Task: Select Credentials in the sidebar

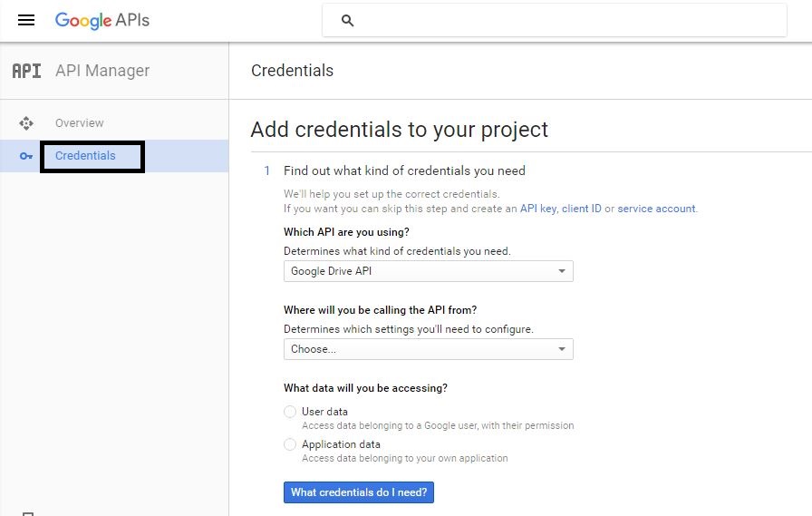Action: pyautogui.click(x=85, y=156)
